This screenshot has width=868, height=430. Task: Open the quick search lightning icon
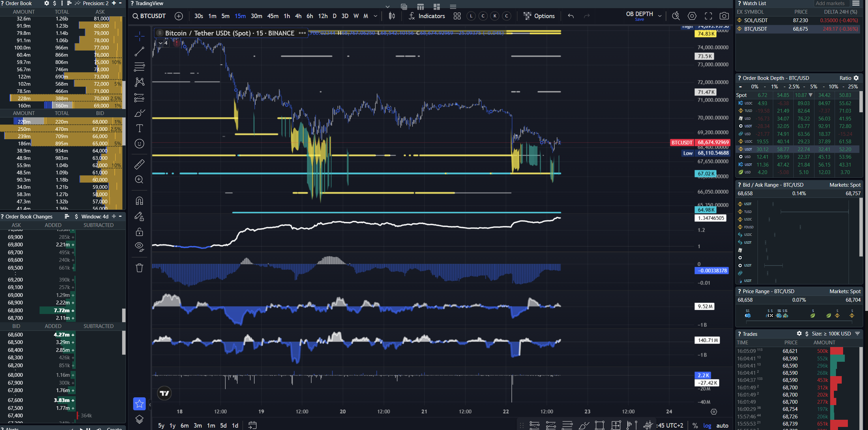(676, 16)
